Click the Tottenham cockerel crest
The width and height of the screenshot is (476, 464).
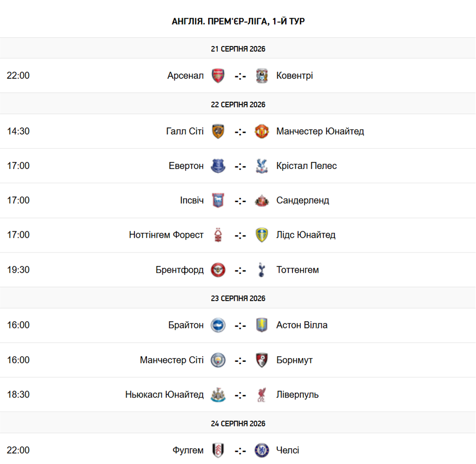coord(262,270)
